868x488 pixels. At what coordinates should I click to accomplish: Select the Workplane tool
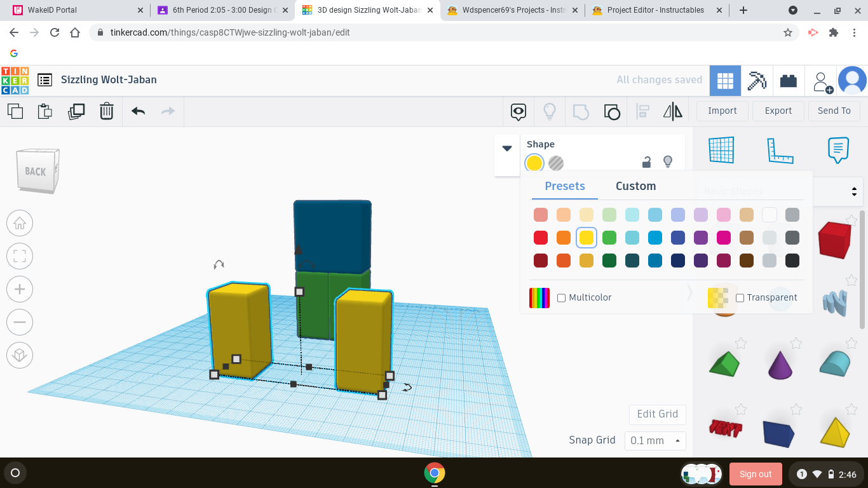(x=721, y=150)
